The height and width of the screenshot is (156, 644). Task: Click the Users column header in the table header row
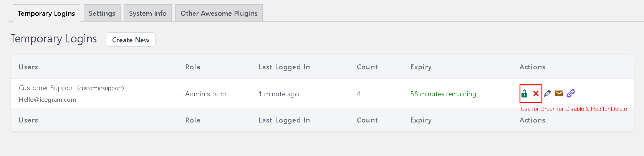tap(28, 67)
